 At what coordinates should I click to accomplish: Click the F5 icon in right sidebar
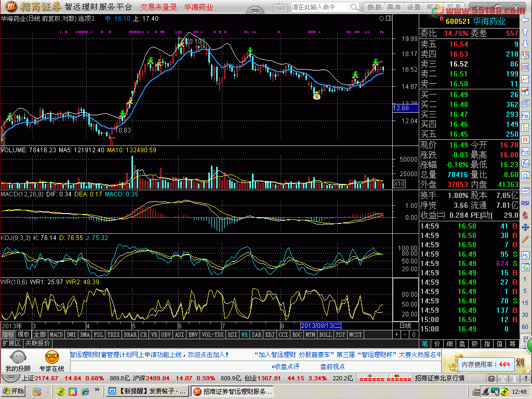(x=525, y=256)
